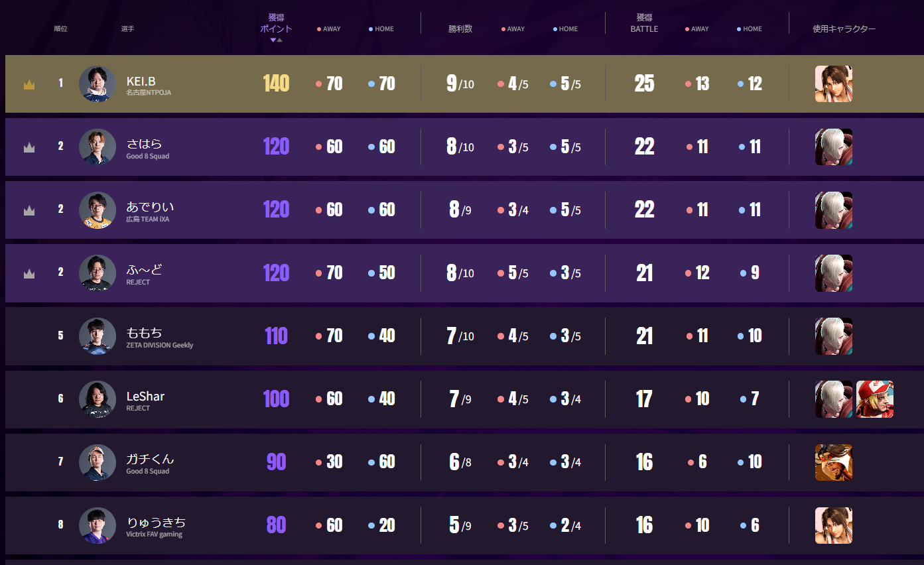Click the sort arrows under 獲得ポイント
Image resolution: width=924 pixels, height=565 pixels.
pos(276,40)
